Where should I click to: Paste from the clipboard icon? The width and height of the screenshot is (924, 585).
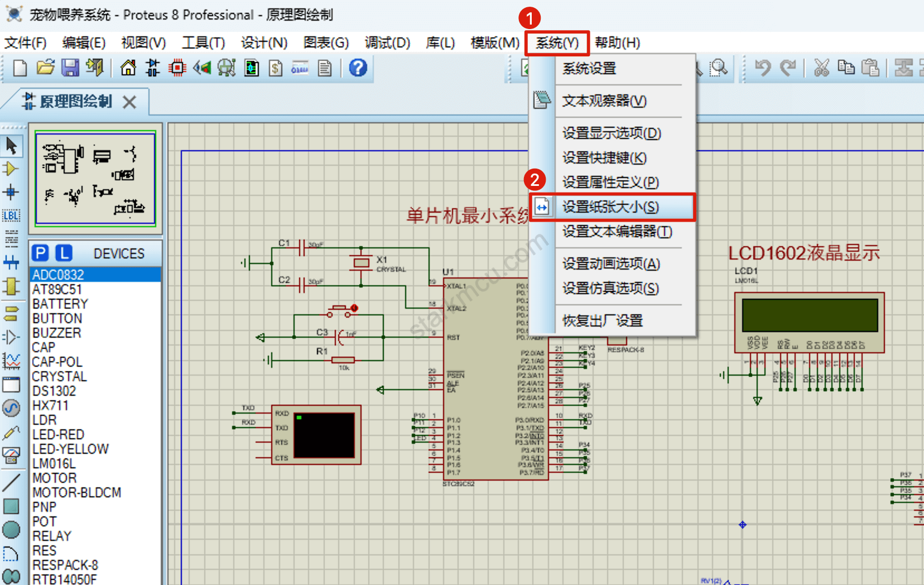(870, 68)
